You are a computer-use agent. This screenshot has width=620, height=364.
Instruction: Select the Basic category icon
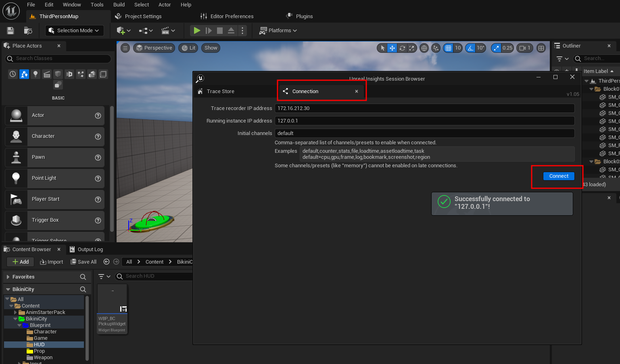coord(24,74)
